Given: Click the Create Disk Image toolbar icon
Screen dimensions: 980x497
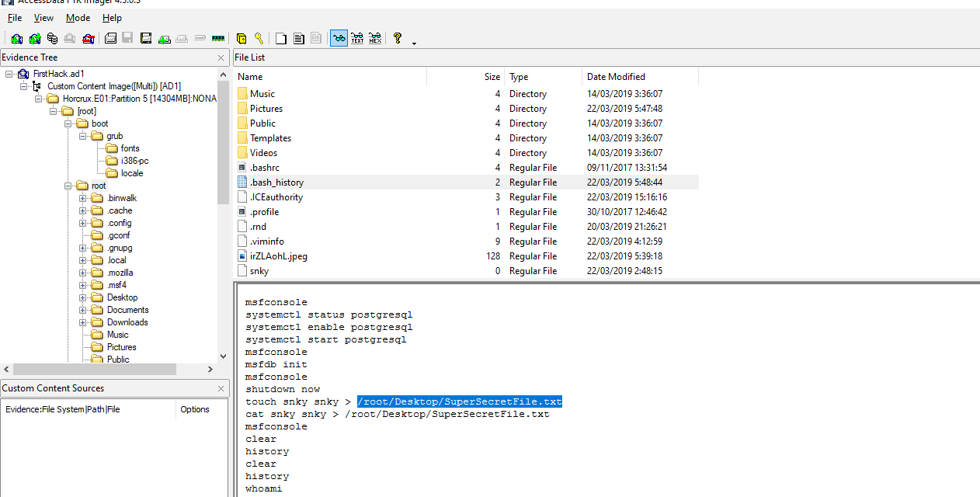Looking at the screenshot, I should pos(110,38).
